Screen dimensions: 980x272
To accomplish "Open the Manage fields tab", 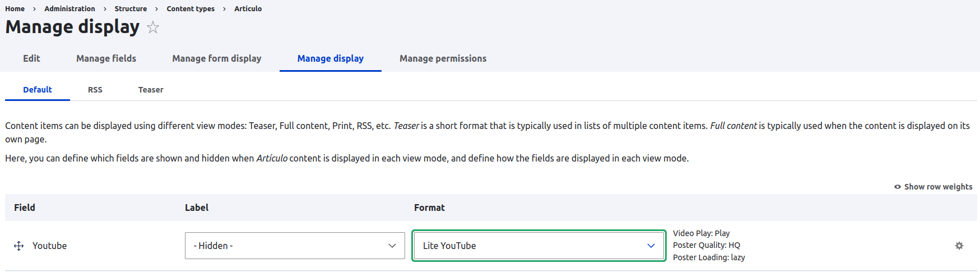I will point(106,58).
